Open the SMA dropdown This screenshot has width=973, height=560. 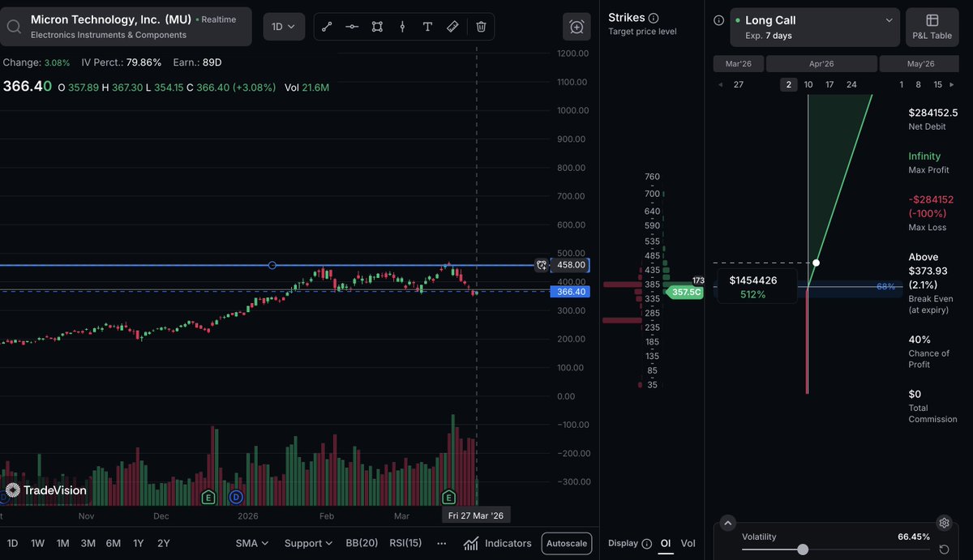tap(251, 543)
